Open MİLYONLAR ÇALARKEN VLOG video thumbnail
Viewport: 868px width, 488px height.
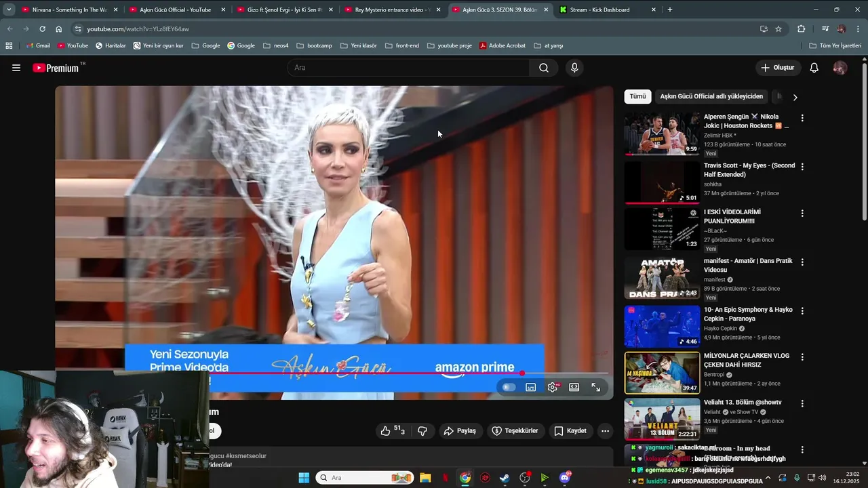click(x=662, y=373)
